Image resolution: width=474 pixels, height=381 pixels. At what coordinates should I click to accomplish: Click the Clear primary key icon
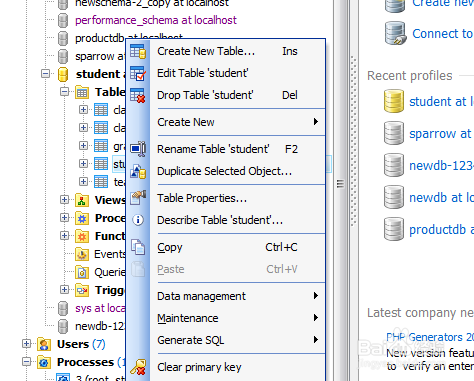(x=138, y=367)
